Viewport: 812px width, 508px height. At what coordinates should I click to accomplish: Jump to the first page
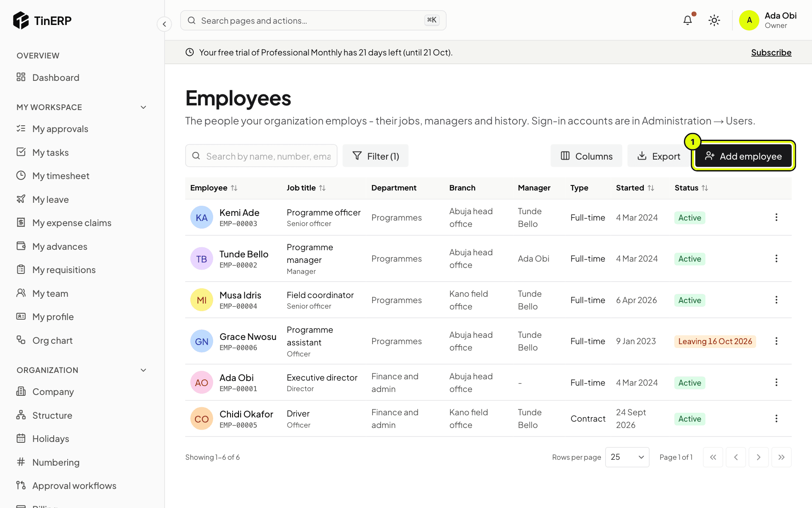[x=713, y=457]
